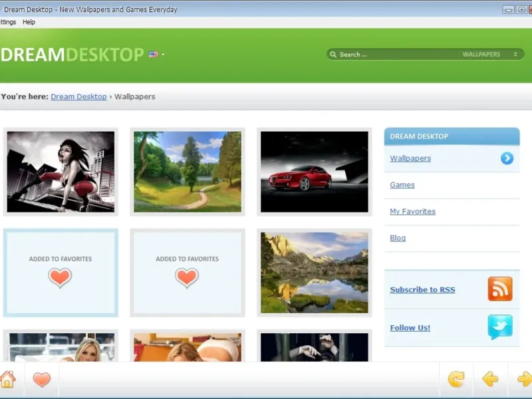Image resolution: width=532 pixels, height=399 pixels.
Task: Click the heart in first Added to Favorites card
Action: [x=60, y=277]
